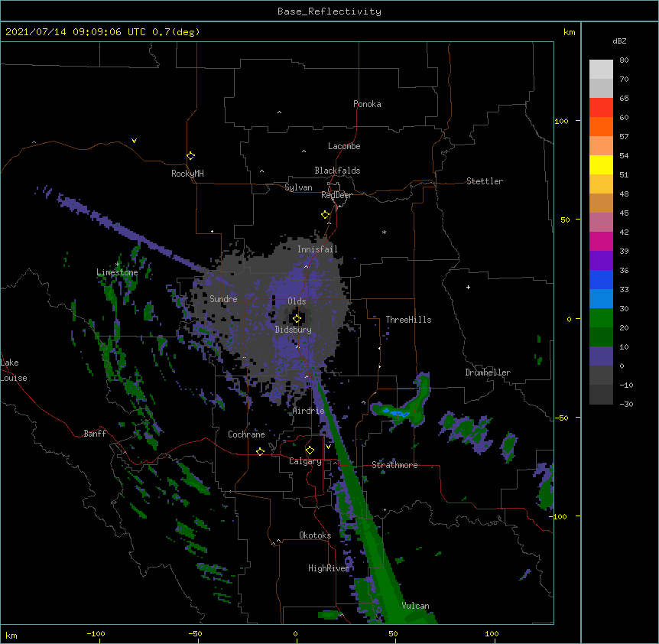
Task: Click the HighRiver label
Action: click(329, 568)
